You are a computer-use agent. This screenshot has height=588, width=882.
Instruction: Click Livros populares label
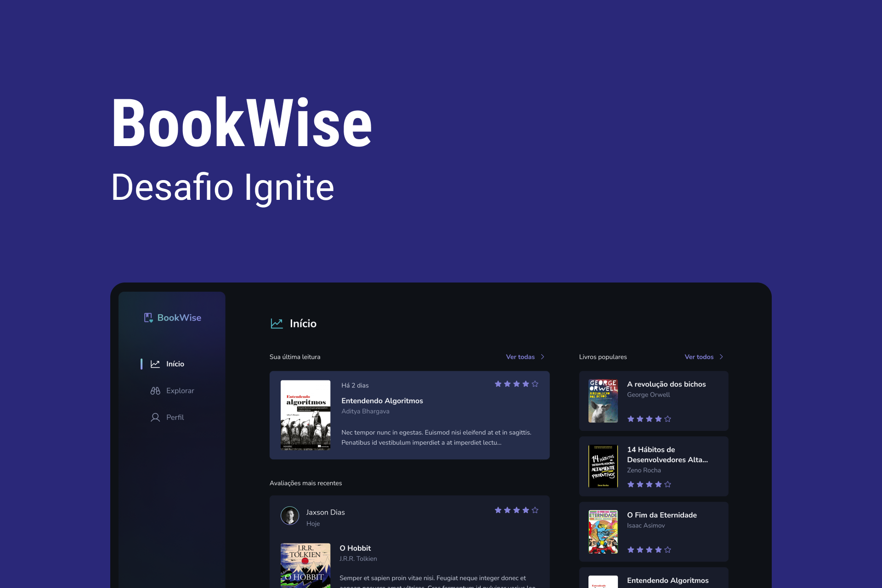603,357
